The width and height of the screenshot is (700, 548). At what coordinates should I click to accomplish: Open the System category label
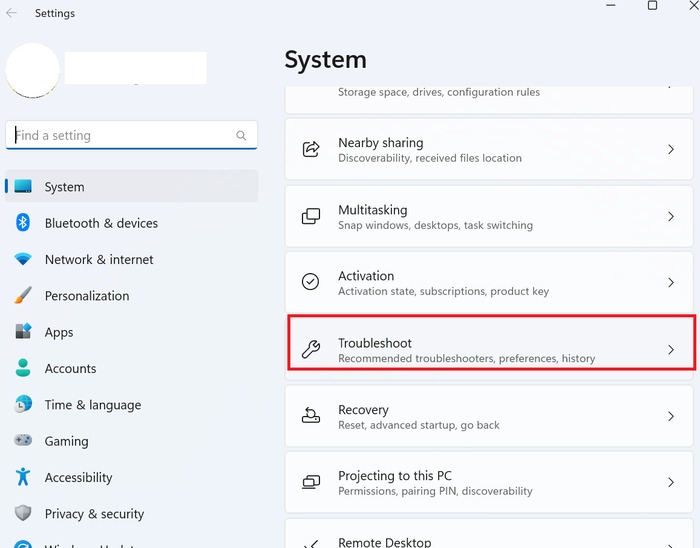pyautogui.click(x=64, y=187)
